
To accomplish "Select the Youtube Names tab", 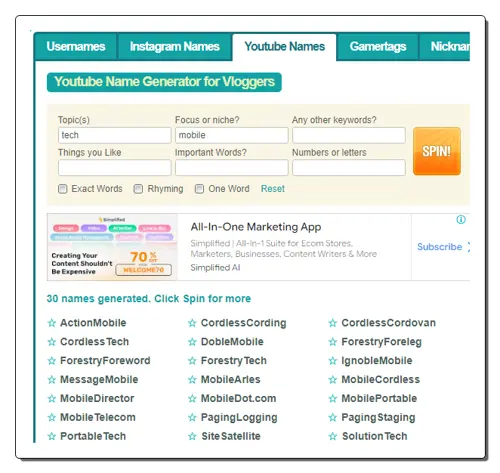I will [284, 47].
